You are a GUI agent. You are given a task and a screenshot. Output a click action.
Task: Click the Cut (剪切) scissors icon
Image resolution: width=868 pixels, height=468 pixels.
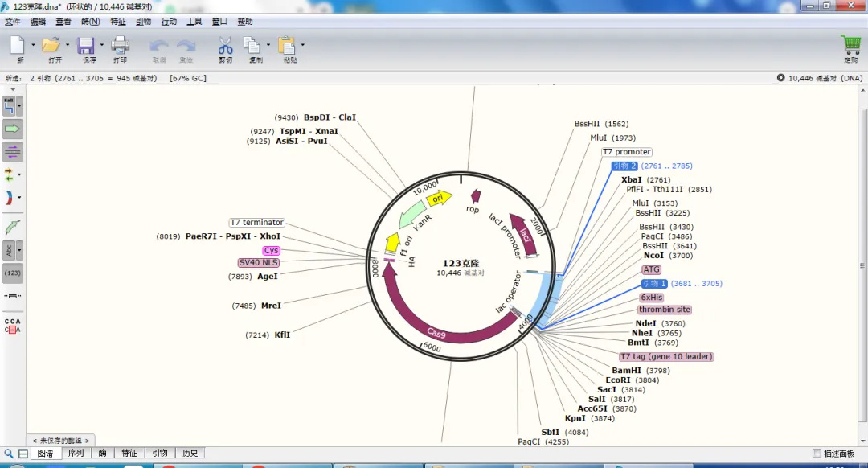pyautogui.click(x=225, y=45)
